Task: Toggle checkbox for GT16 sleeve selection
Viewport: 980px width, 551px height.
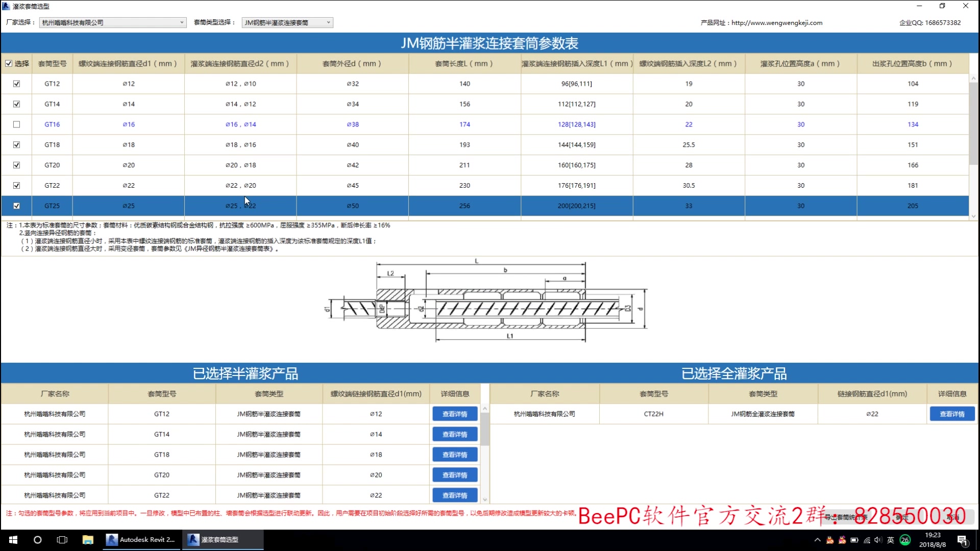Action: click(17, 124)
